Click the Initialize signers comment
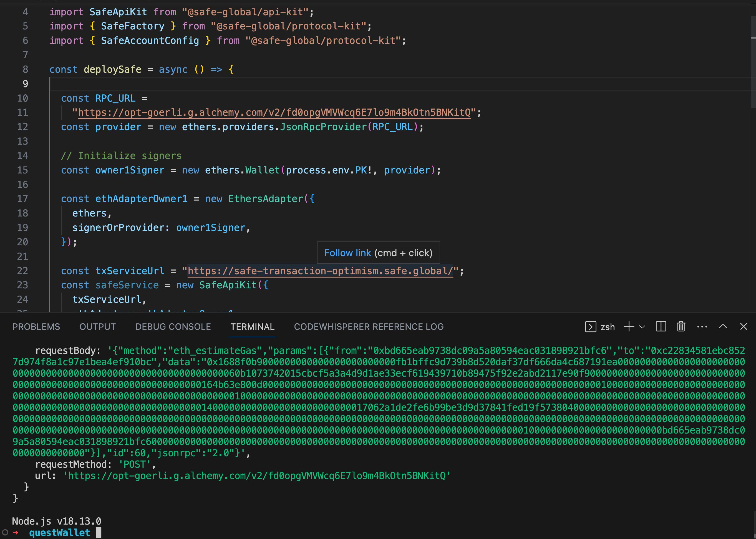Image resolution: width=756 pixels, height=539 pixels. pyautogui.click(x=121, y=156)
